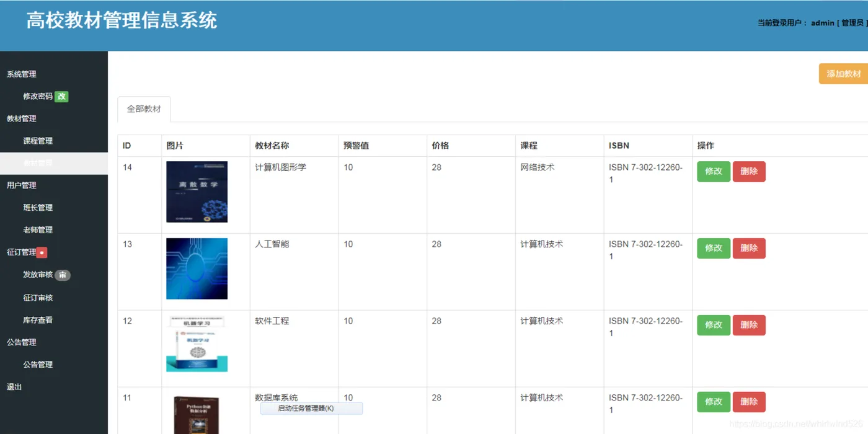Screen dimensions: 868x434
Task: Click the gray 审 badge beside 发放审核
Action: tap(63, 275)
